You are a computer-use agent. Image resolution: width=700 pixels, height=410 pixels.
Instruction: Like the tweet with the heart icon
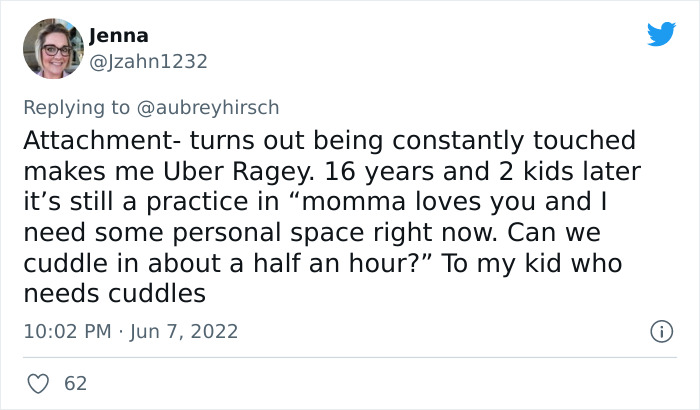(39, 382)
